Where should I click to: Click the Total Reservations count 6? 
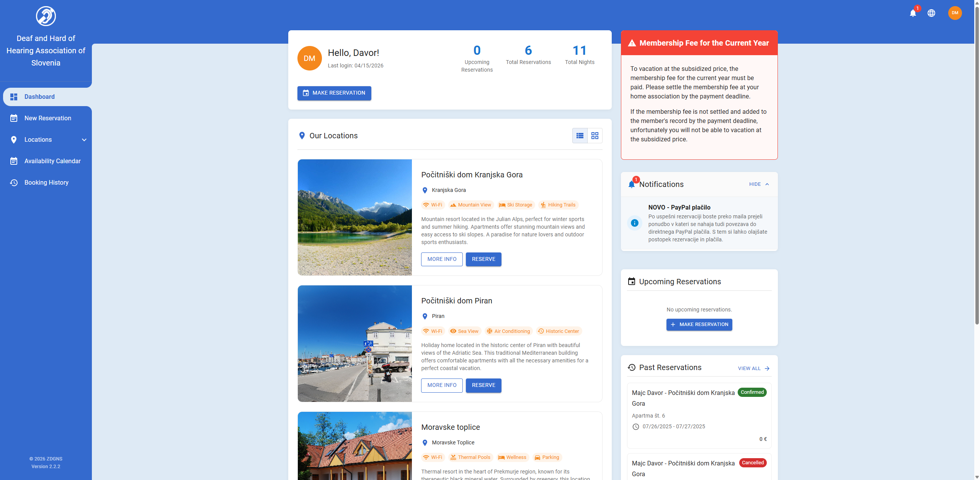point(528,50)
